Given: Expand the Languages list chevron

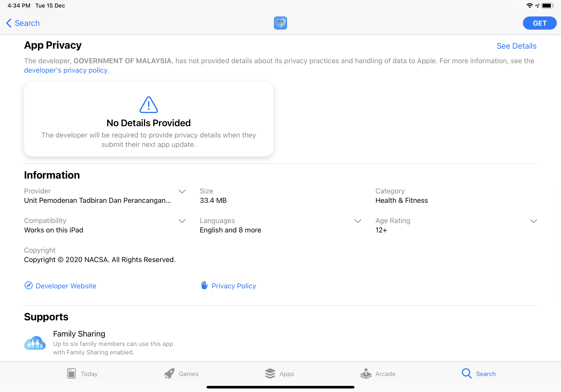Looking at the screenshot, I should (x=358, y=221).
